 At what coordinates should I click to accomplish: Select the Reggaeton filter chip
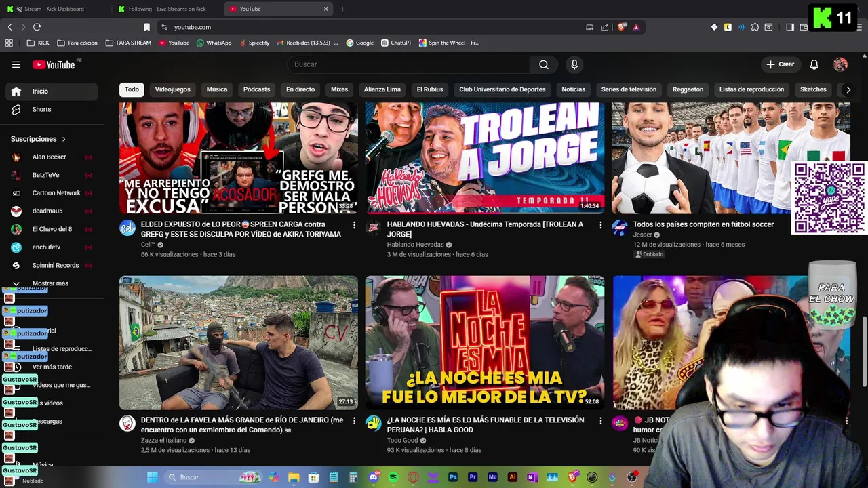[x=688, y=89]
